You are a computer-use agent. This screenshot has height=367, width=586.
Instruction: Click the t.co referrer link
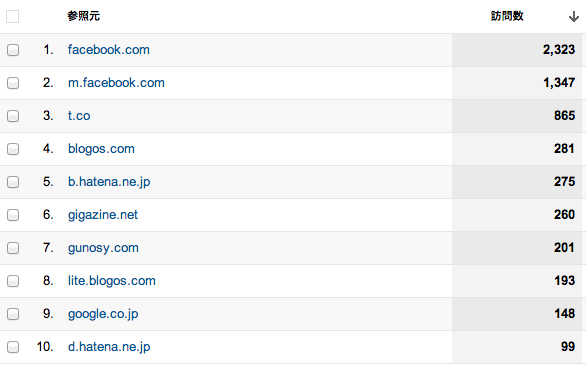click(79, 116)
